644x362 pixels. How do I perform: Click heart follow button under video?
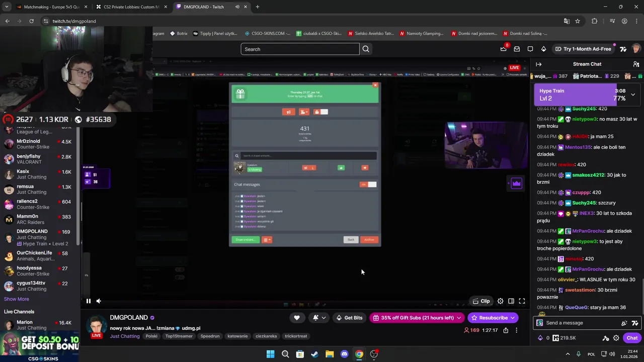click(297, 318)
